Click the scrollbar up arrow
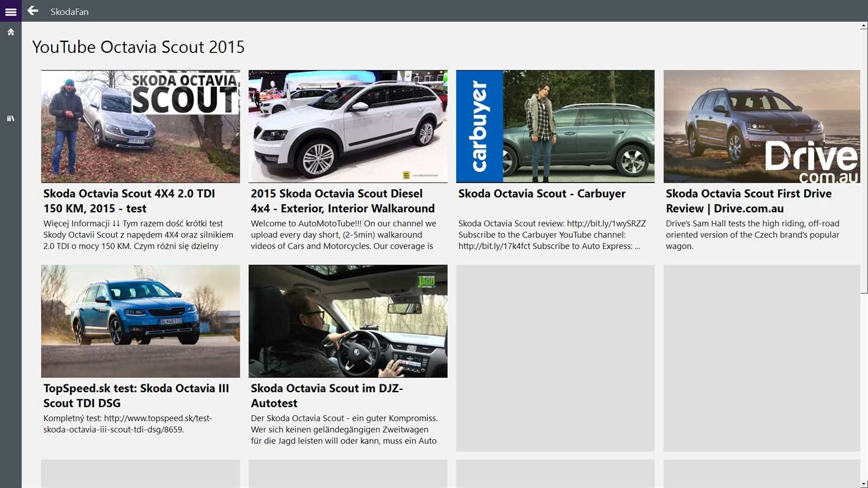Screen dimensions: 868x488 pyautogui.click(x=864, y=26)
